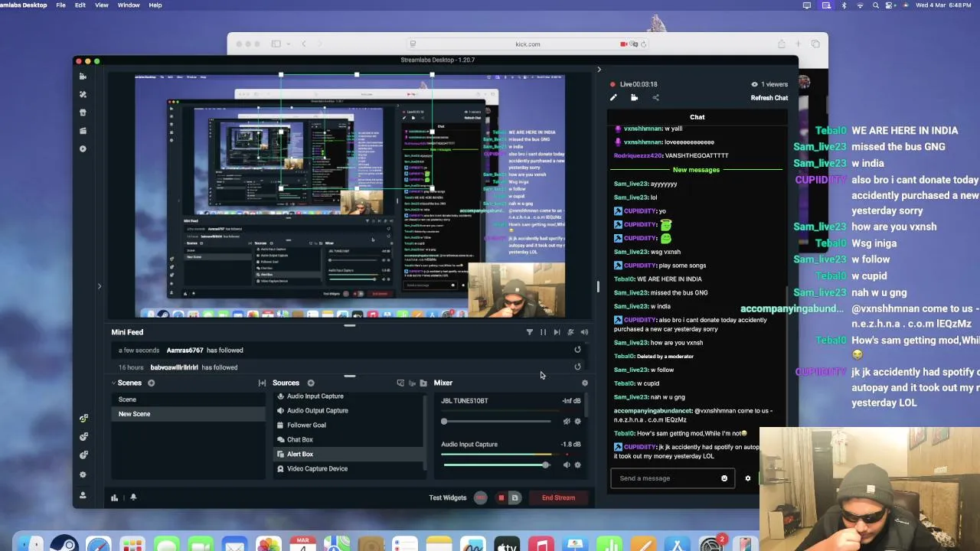Adjust the Audio Input Capture volume slider
980x551 pixels.
pyautogui.click(x=496, y=465)
